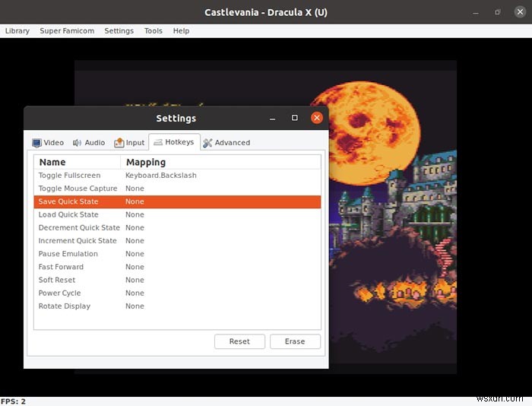Click the Keyboard.Backslash mapping cell
The width and height of the screenshot is (532, 406).
[x=161, y=176]
